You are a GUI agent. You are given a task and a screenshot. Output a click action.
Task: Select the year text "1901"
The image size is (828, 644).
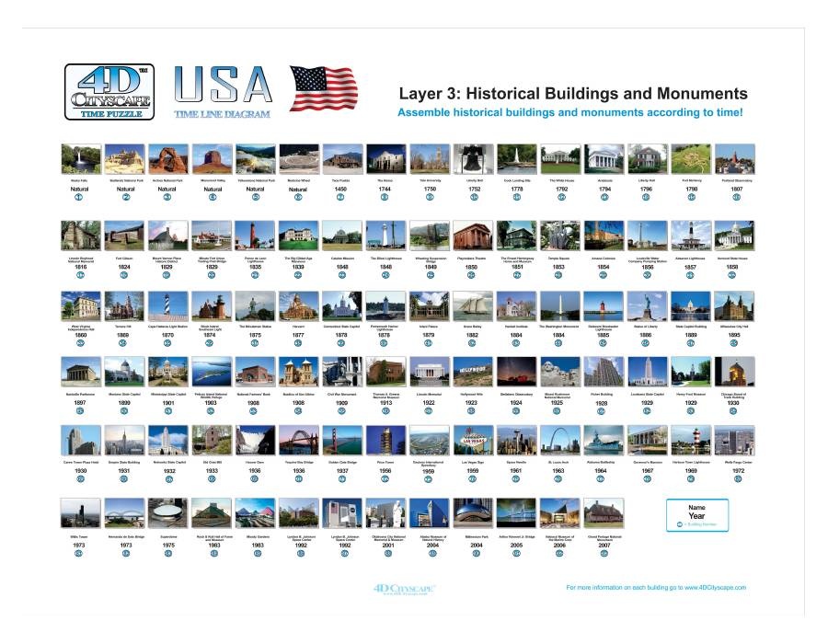point(168,403)
